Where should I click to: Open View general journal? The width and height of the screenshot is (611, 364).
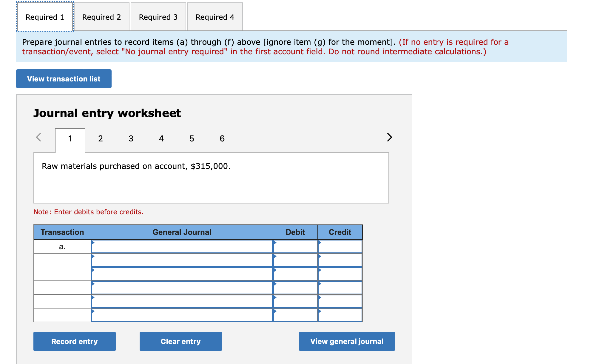click(347, 341)
